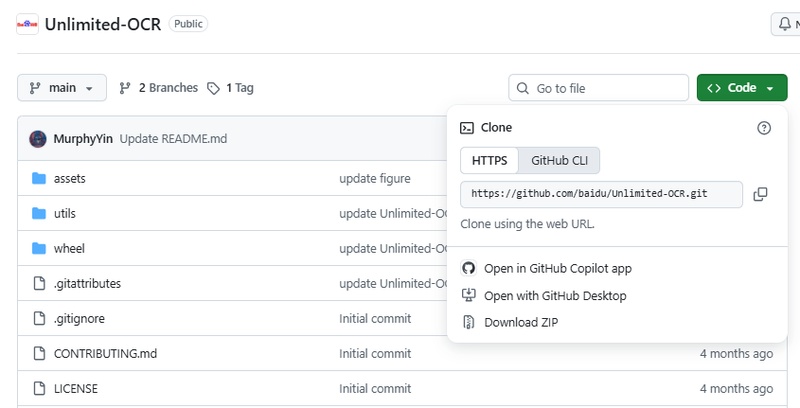Click the Public visibility badge
Screen dimensions: 800x408
pyautogui.click(x=188, y=24)
